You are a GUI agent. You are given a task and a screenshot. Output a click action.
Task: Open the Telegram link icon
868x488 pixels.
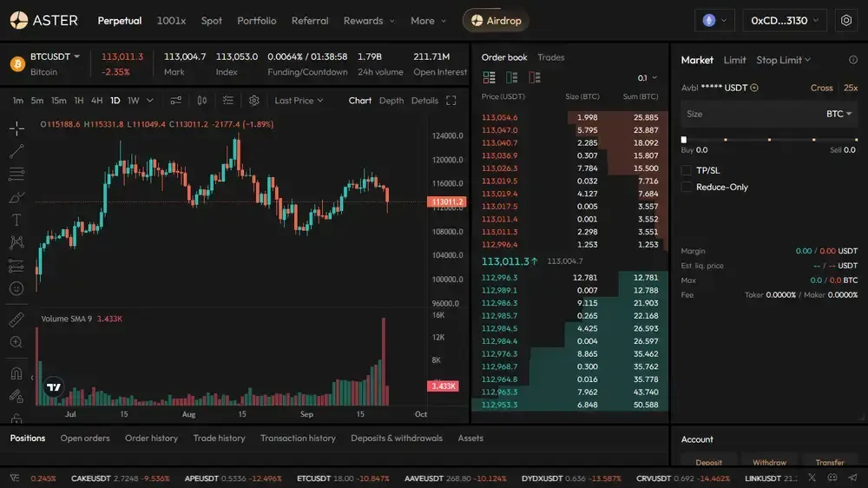[852, 478]
